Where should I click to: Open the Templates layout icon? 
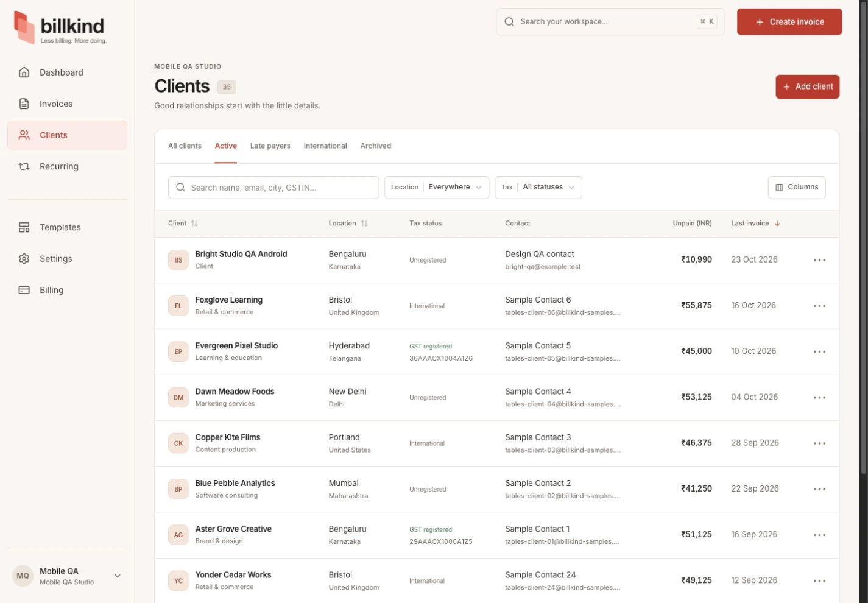click(24, 227)
